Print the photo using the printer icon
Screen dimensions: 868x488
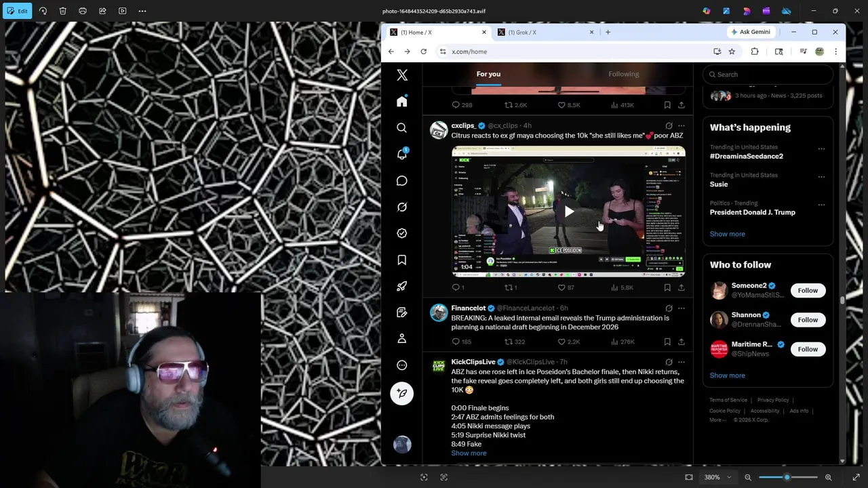point(83,11)
